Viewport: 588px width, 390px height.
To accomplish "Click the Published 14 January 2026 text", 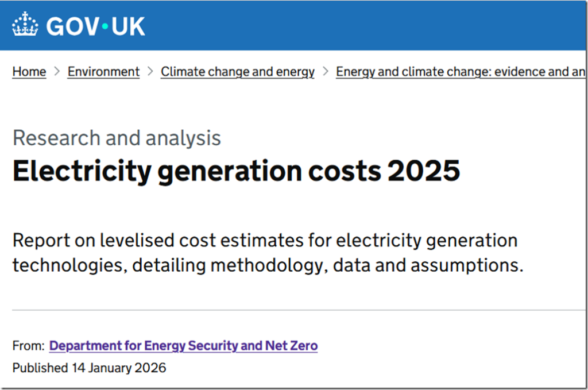I will (89, 368).
